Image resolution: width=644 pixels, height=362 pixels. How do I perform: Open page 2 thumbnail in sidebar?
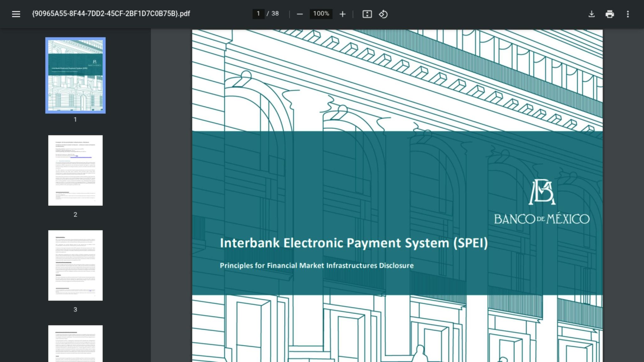[75, 170]
